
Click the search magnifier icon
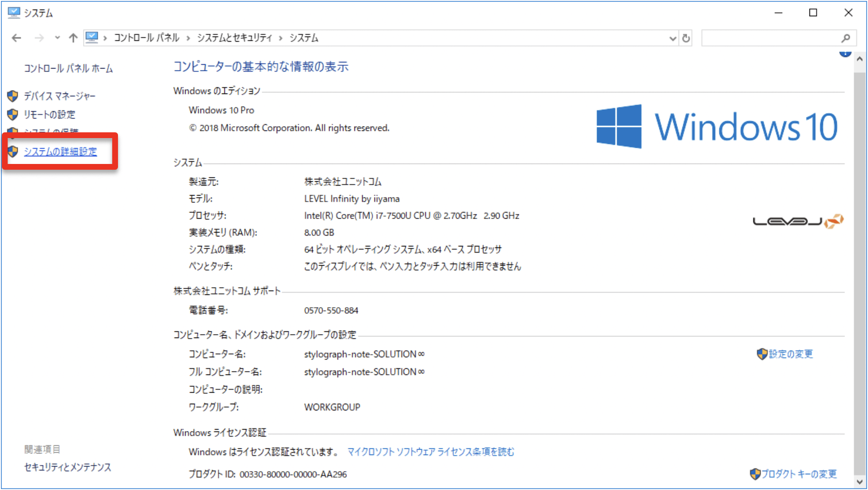coord(845,38)
